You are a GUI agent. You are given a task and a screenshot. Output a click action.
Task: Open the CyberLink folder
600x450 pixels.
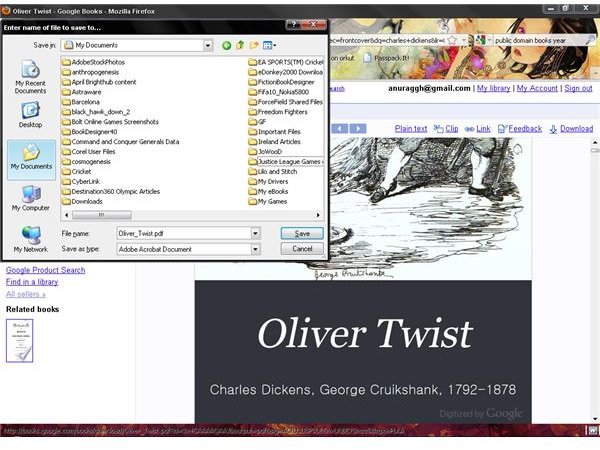click(81, 181)
